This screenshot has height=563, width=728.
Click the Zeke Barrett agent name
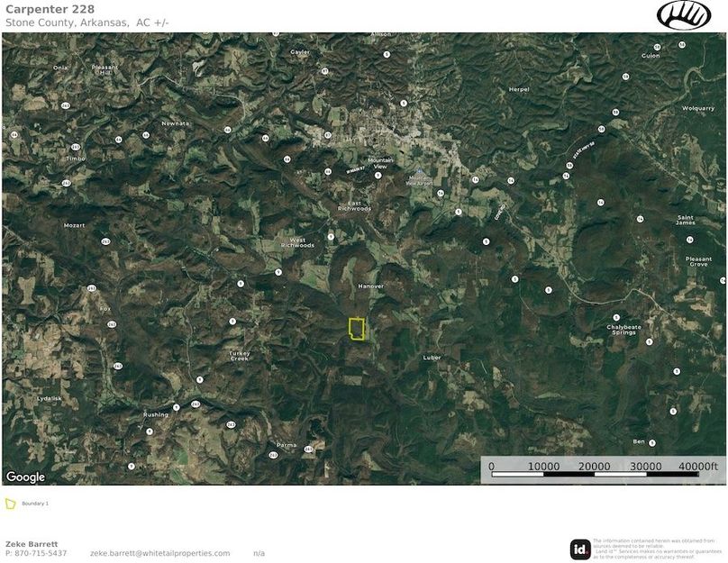click(32, 544)
